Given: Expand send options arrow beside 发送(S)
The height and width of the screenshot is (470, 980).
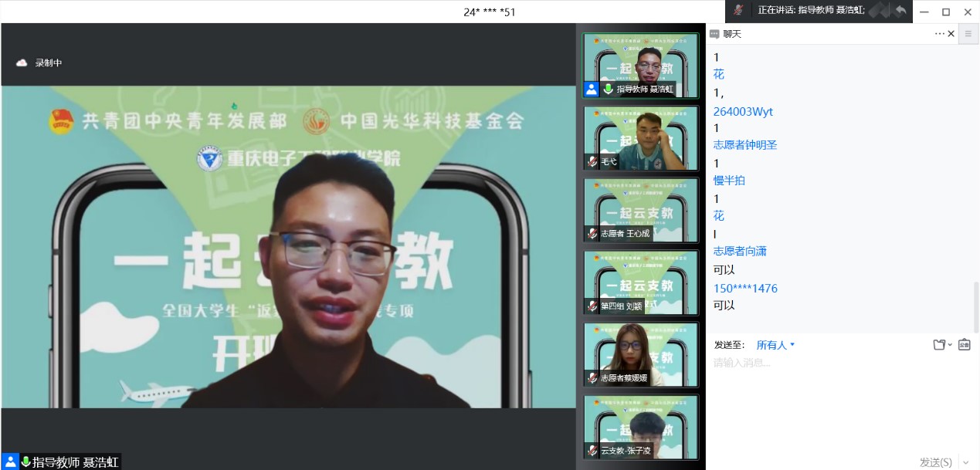Looking at the screenshot, I should pyautogui.click(x=964, y=462).
